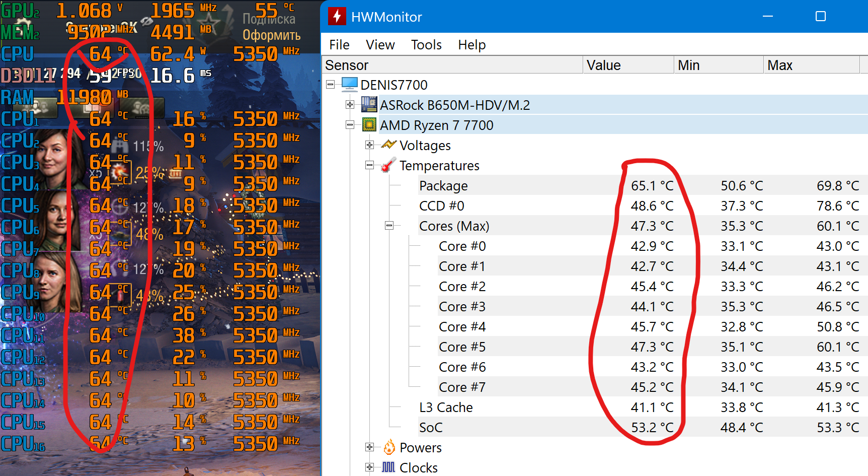Click the Core #3 max value 46.5 °C
Screen dimensions: 868x476
838,306
